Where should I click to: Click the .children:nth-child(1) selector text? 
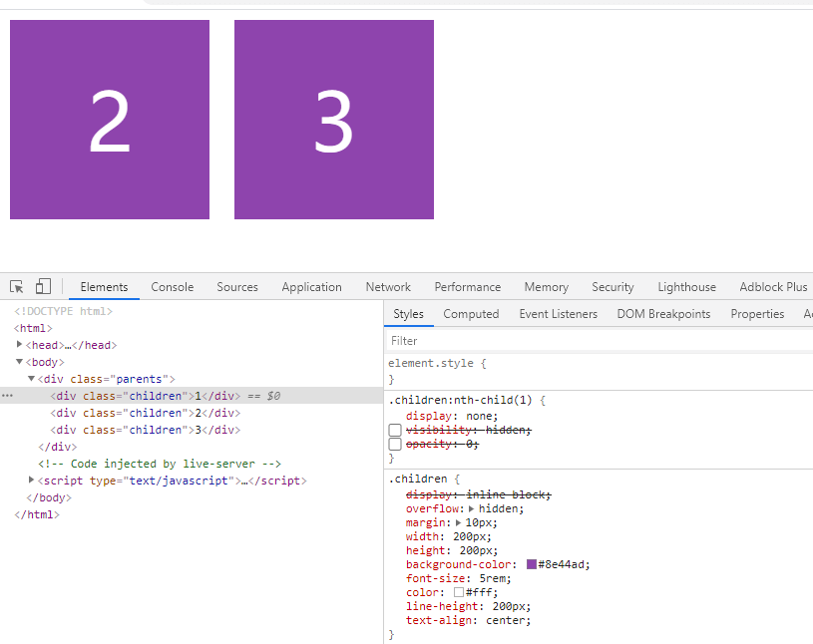tap(461, 400)
